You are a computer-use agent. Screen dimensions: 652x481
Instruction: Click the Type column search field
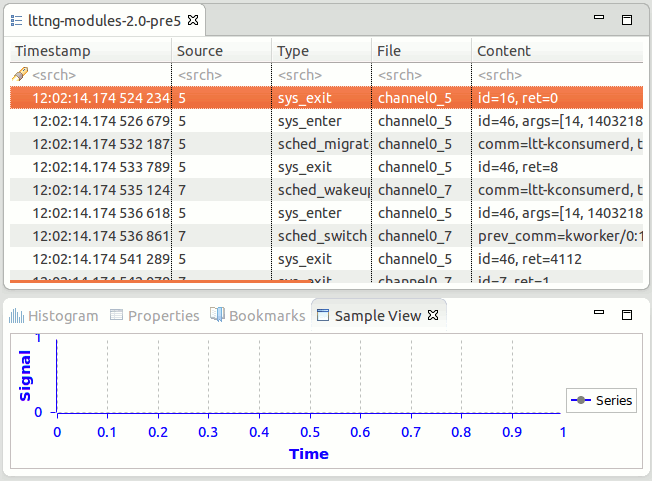(x=300, y=75)
